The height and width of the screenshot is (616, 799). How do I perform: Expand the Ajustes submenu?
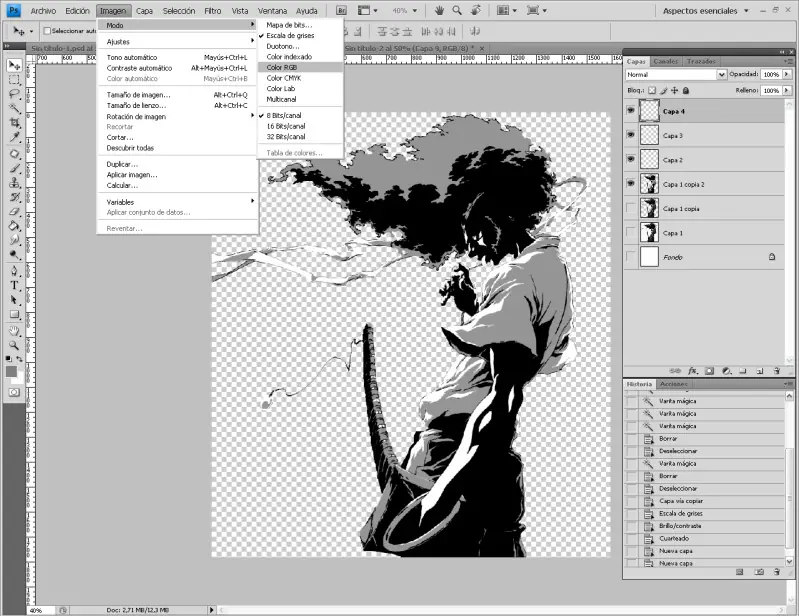click(178, 42)
